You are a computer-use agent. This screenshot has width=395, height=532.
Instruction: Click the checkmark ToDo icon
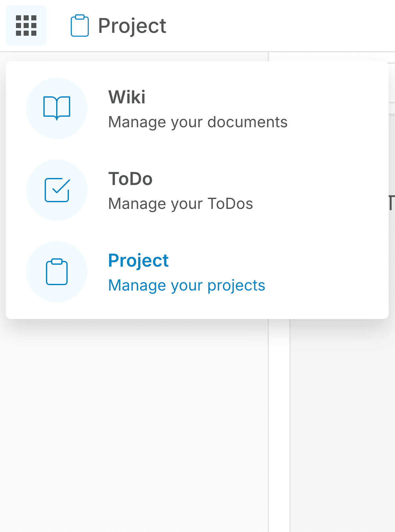pyautogui.click(x=57, y=190)
